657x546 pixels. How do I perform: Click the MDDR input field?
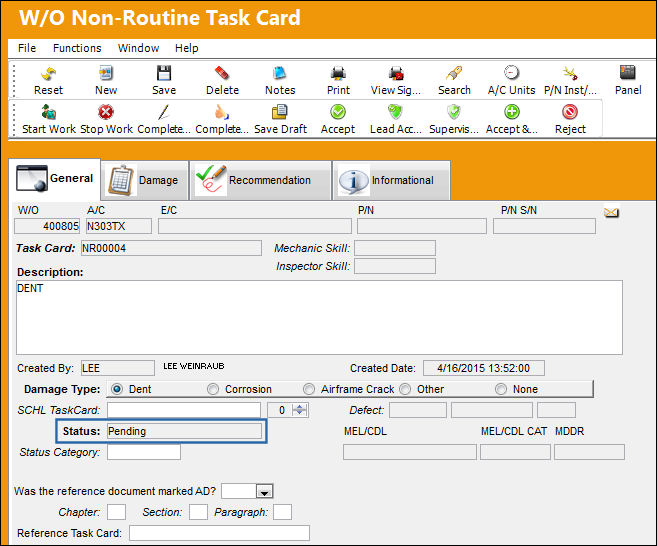point(589,452)
